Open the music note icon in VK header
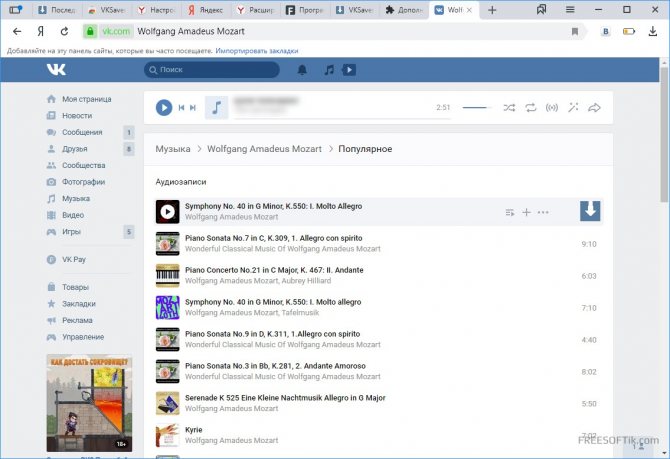The height and width of the screenshot is (459, 670). pos(329,70)
